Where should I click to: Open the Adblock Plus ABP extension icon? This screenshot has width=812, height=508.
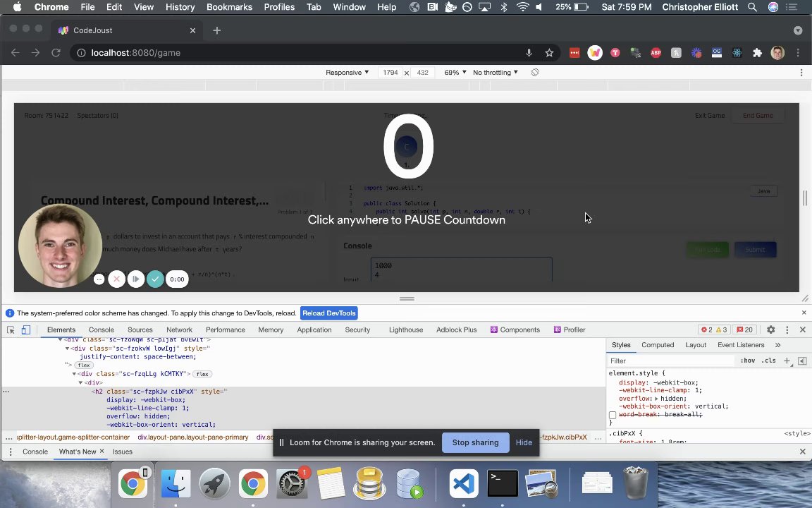(x=656, y=53)
